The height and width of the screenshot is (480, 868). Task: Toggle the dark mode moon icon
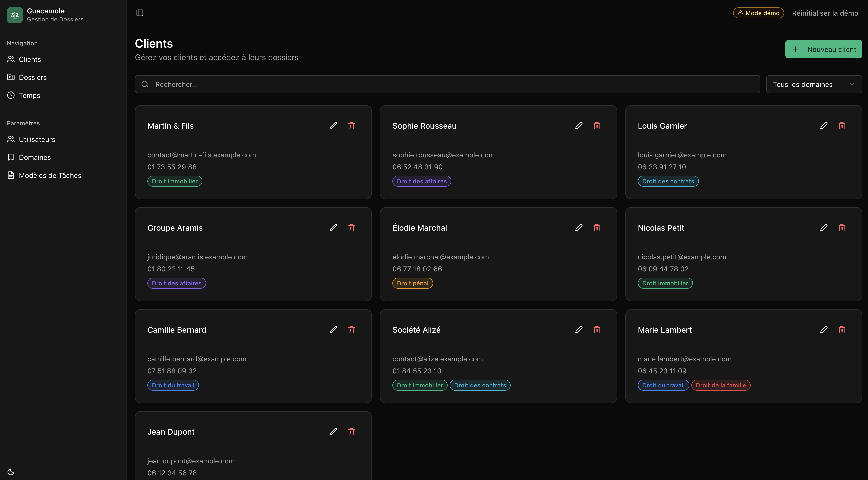tap(11, 471)
